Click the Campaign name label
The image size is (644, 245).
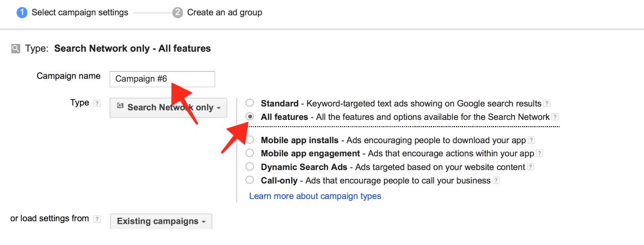point(69,76)
